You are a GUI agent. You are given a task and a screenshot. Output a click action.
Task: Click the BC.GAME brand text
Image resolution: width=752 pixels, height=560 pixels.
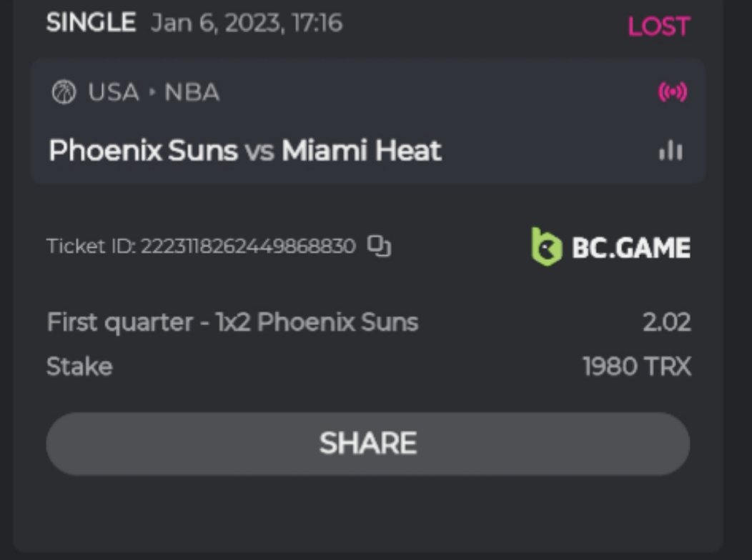coord(630,248)
